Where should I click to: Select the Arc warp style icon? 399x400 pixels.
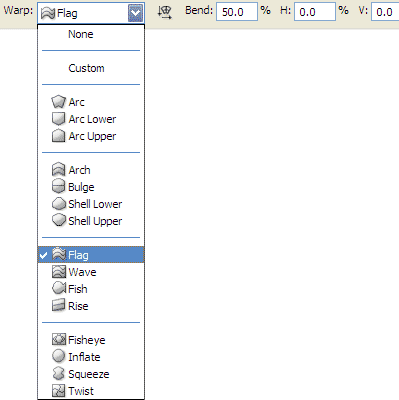(58, 102)
